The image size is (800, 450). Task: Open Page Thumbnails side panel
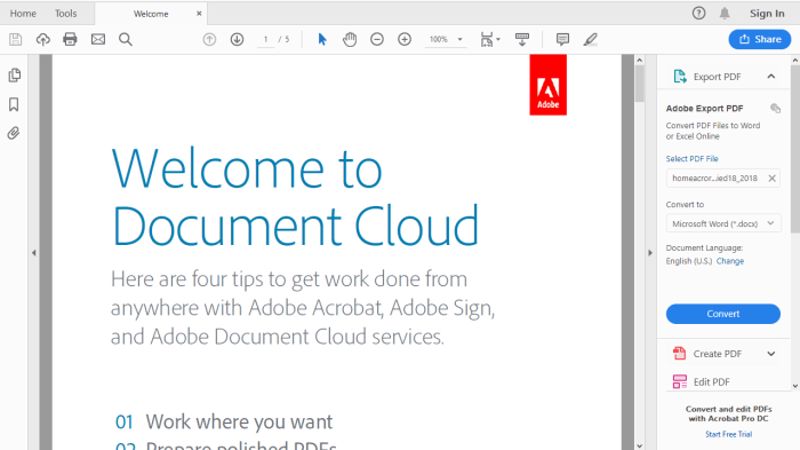[x=14, y=76]
